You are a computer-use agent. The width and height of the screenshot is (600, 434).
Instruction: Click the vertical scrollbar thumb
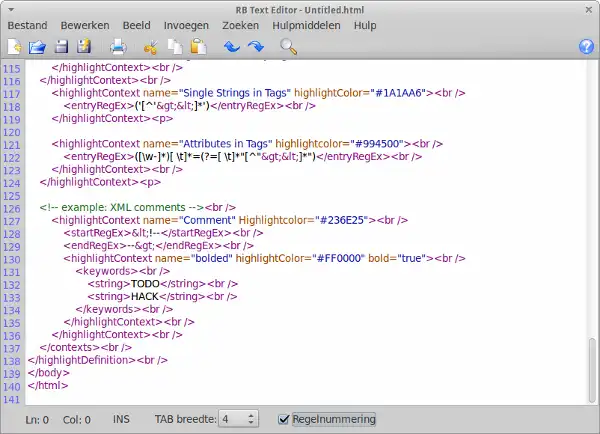point(592,370)
